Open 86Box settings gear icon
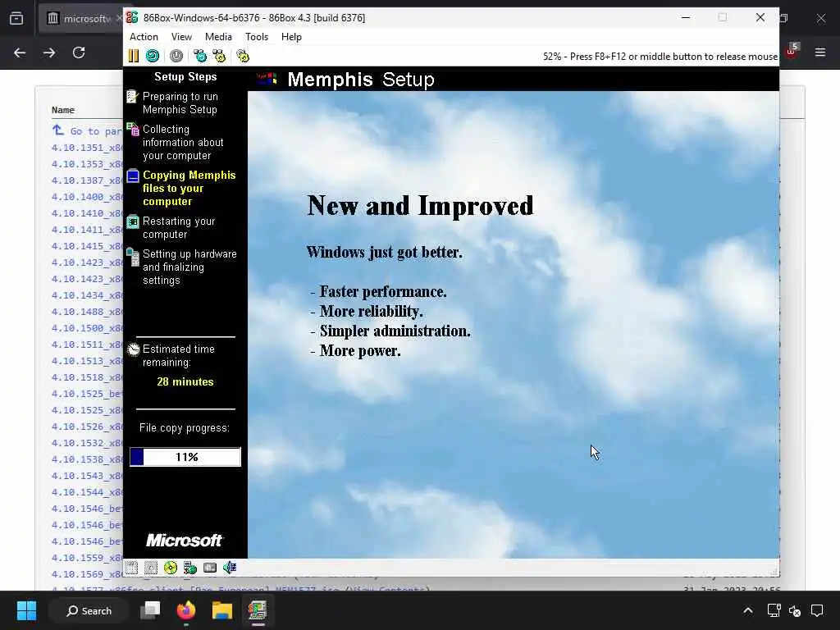This screenshot has width=840, height=630. tap(243, 56)
